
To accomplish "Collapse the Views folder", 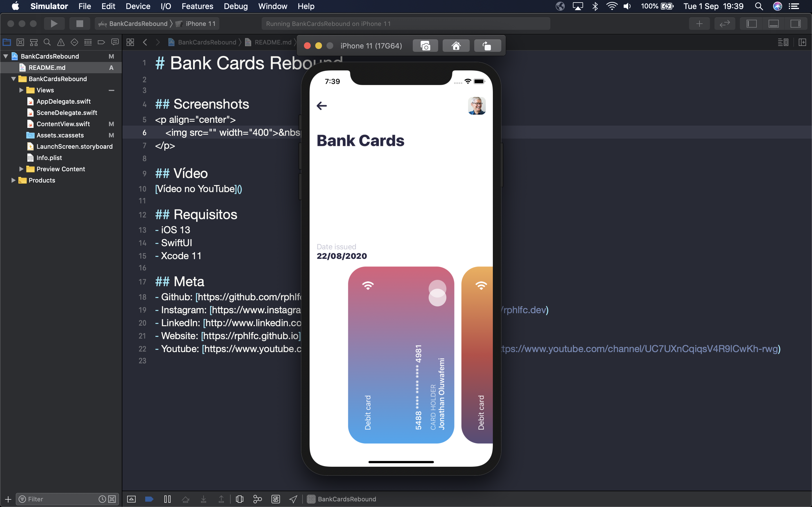I will (x=21, y=90).
